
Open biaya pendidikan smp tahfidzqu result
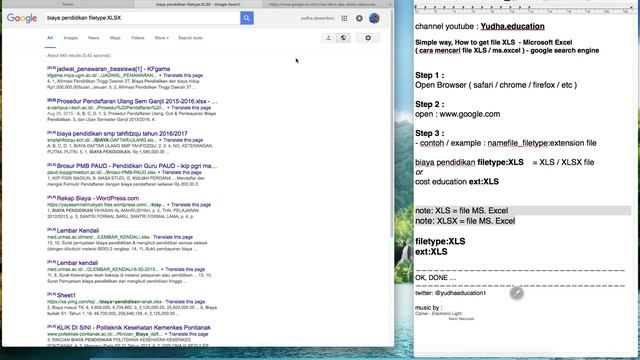(x=122, y=133)
